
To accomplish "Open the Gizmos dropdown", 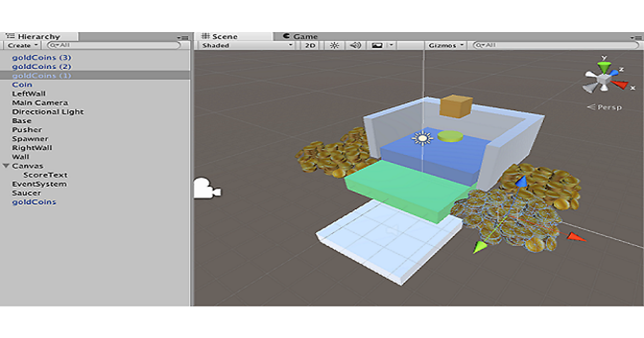I will coord(446,46).
